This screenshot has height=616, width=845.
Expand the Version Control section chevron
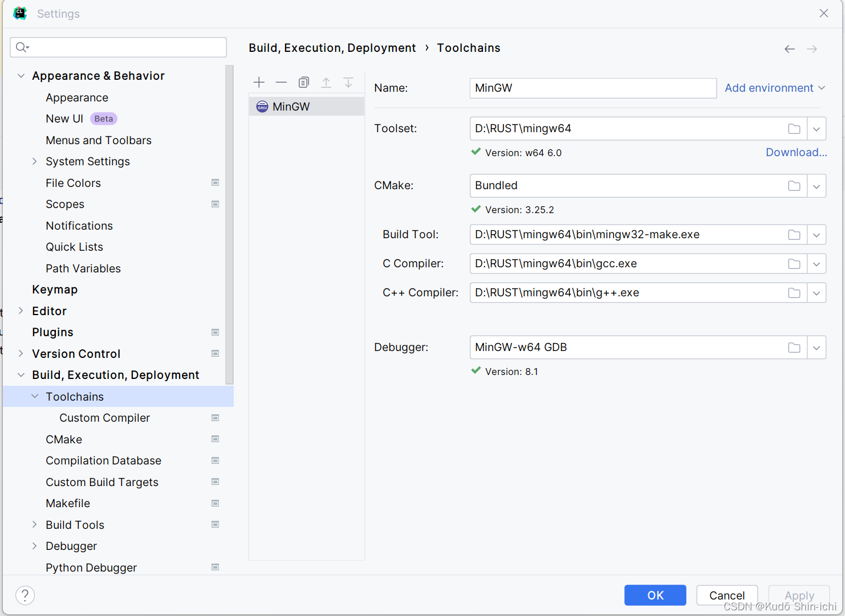(x=21, y=354)
